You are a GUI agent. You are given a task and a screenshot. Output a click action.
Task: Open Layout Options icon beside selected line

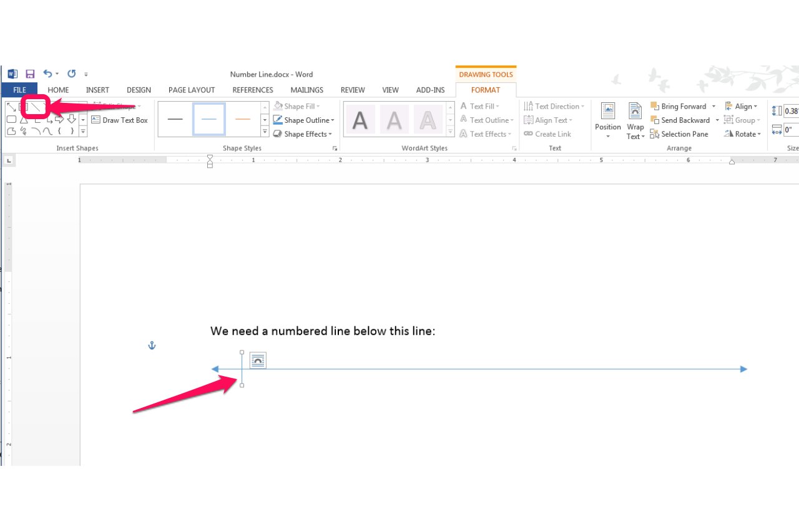pos(258,360)
